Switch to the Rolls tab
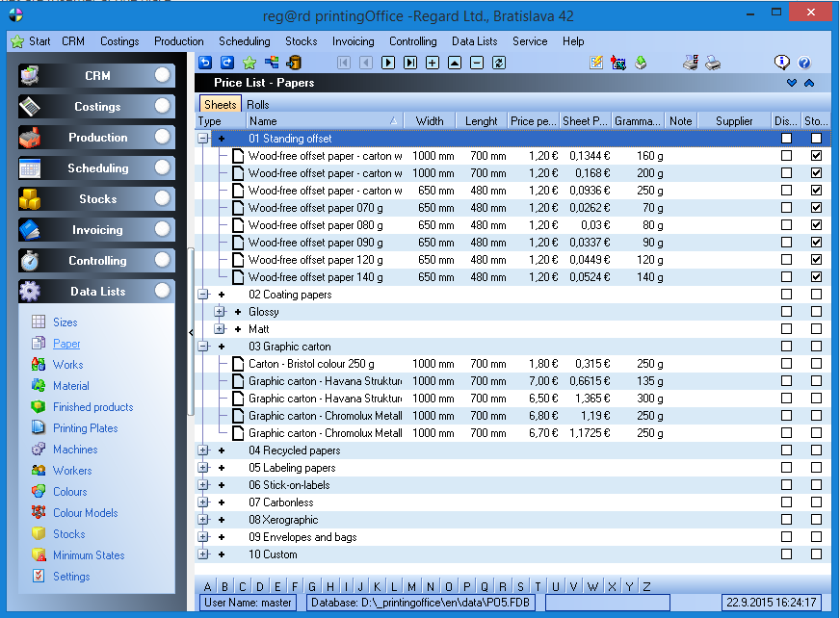Image resolution: width=840 pixels, height=618 pixels. pyautogui.click(x=258, y=105)
